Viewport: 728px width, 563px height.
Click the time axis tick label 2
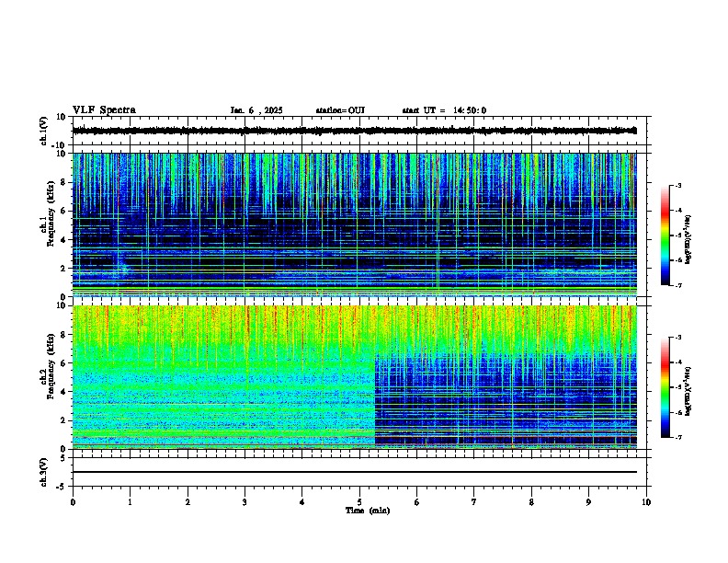pos(188,502)
